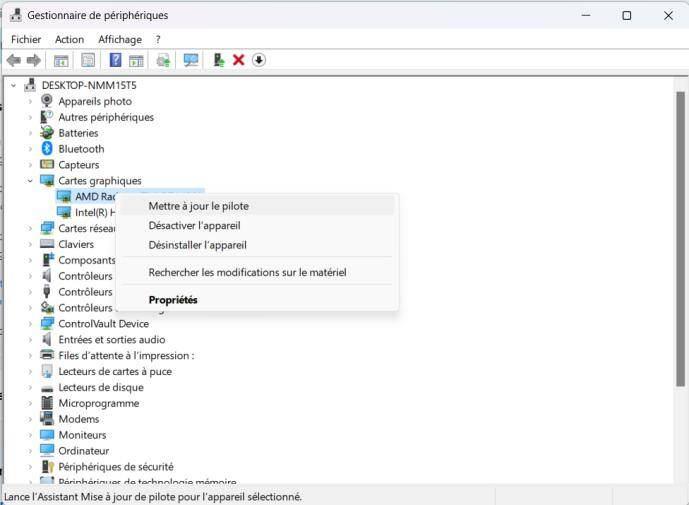Click the Modems category icon
The image size is (689, 505).
click(x=47, y=418)
